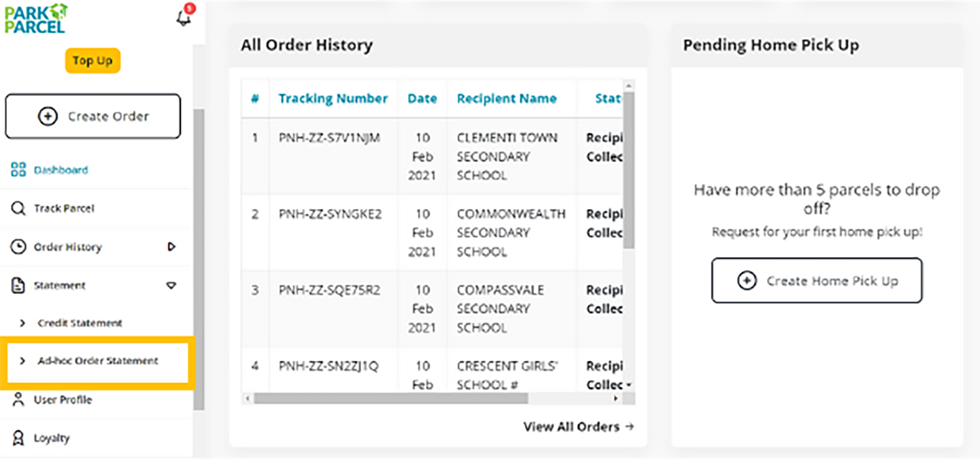This screenshot has width=980, height=460.
Task: Expand the Order History submenu arrow
Action: pos(171,247)
